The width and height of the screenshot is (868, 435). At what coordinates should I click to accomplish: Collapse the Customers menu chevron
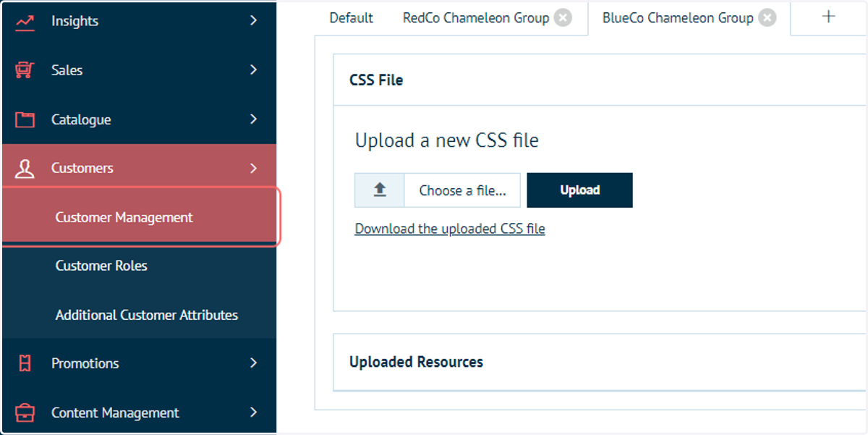tap(253, 168)
